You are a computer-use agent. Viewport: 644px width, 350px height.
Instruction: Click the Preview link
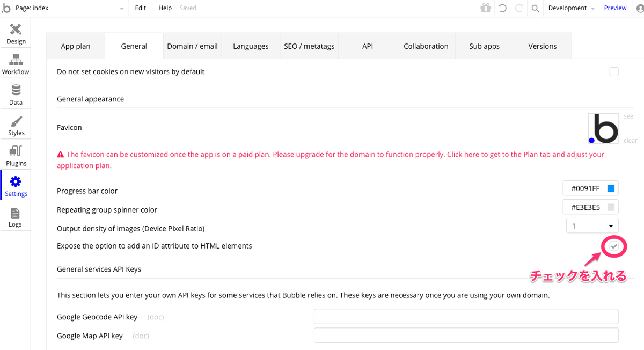pos(615,8)
